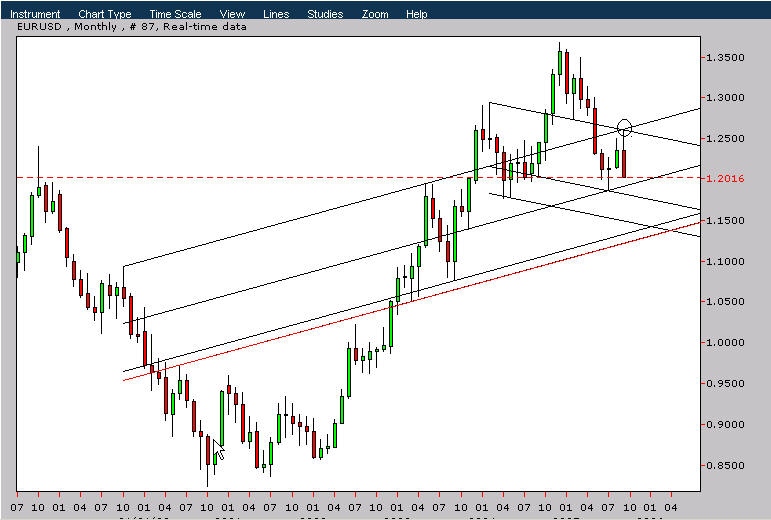
Task: Open the Lines menu
Action: pos(276,14)
